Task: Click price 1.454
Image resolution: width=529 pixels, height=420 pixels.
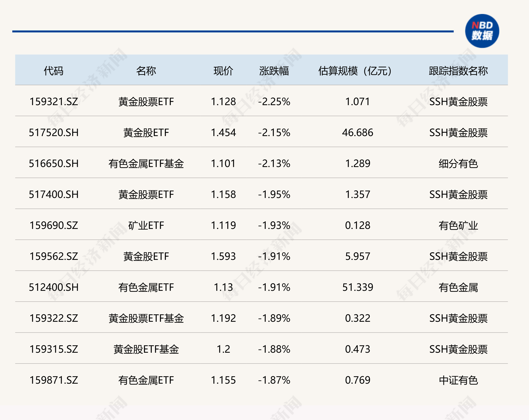Action: click(223, 133)
